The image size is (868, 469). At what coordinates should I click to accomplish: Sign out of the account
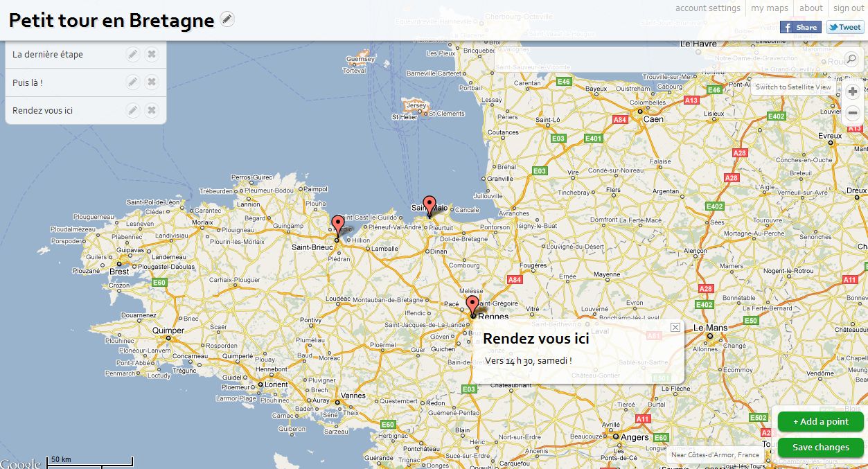848,8
